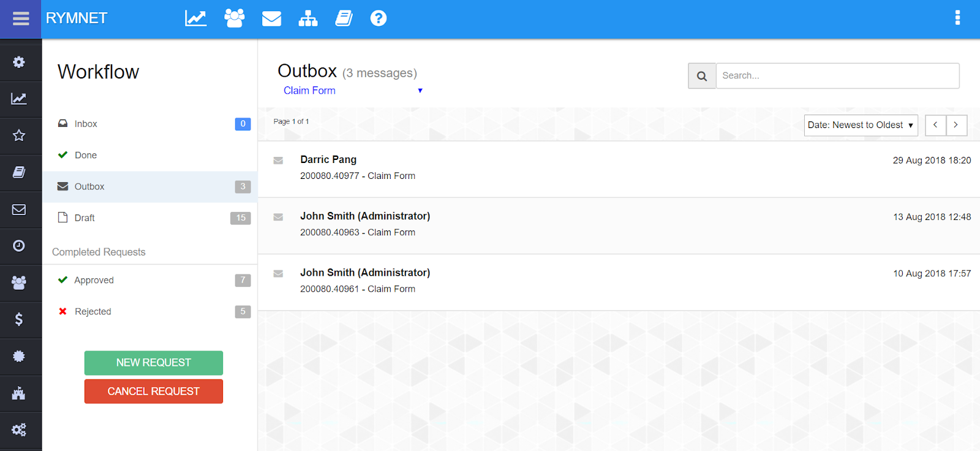Click the Search input field

(837, 76)
